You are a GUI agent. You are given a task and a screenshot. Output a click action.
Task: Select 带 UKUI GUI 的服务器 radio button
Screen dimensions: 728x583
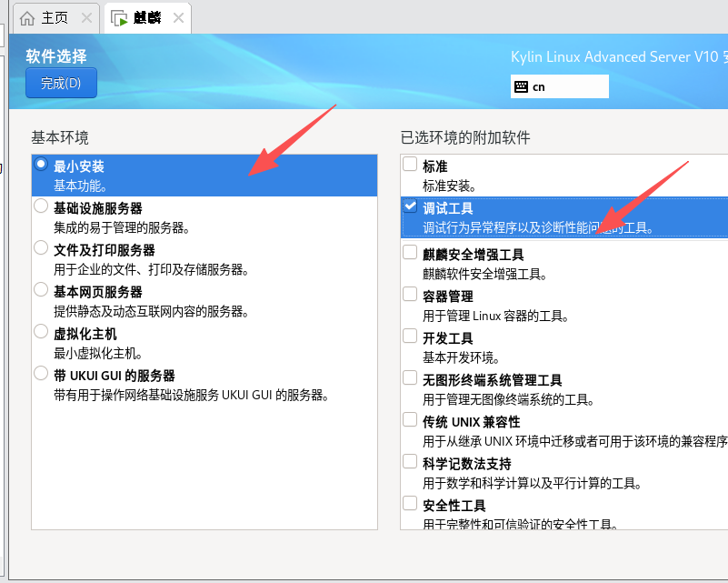(x=41, y=373)
